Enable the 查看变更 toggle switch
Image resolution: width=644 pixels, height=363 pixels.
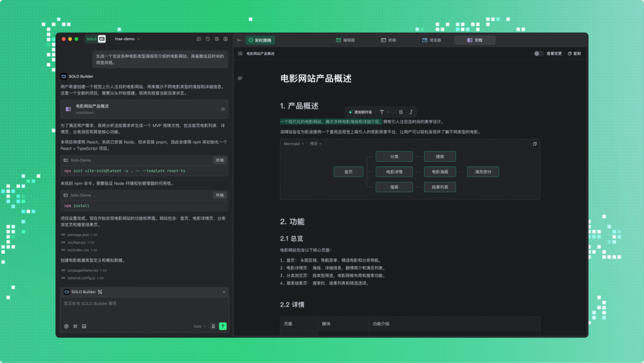pyautogui.click(x=538, y=54)
